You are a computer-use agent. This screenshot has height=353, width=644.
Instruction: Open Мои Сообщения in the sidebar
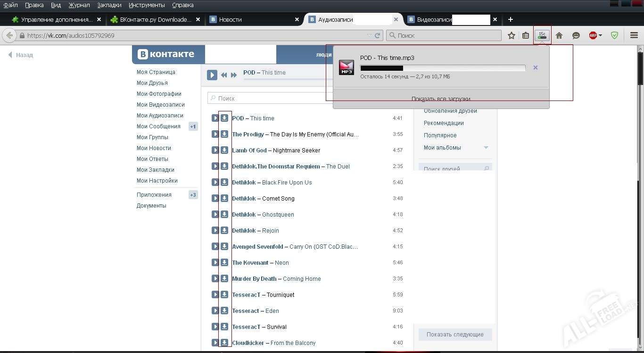click(x=158, y=126)
